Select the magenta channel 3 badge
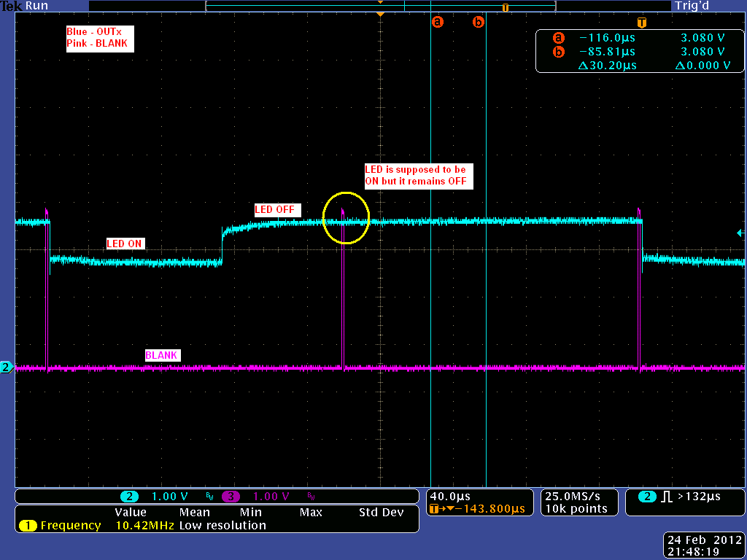The image size is (747, 560). click(231, 497)
